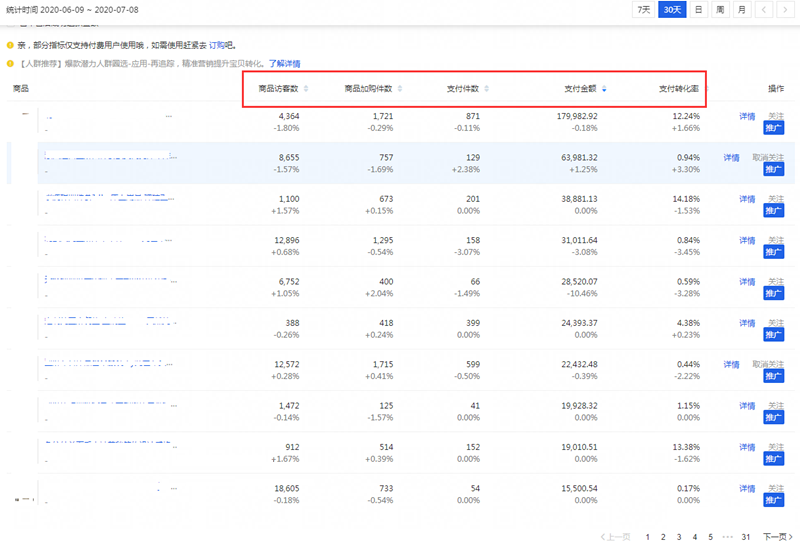Click 推广 for the 19,928.32 row
Image resolution: width=800 pixels, height=541 pixels.
[x=773, y=417]
